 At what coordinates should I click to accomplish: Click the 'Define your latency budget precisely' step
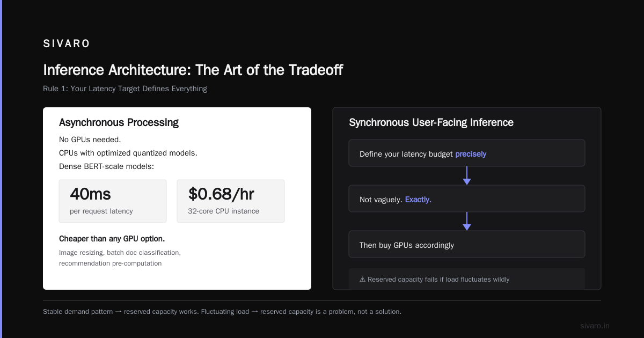point(467,153)
